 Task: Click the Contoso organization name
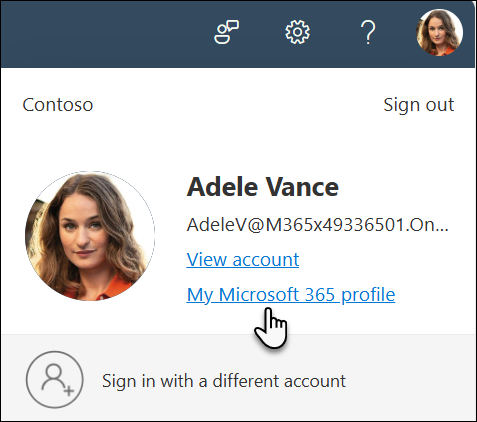58,105
